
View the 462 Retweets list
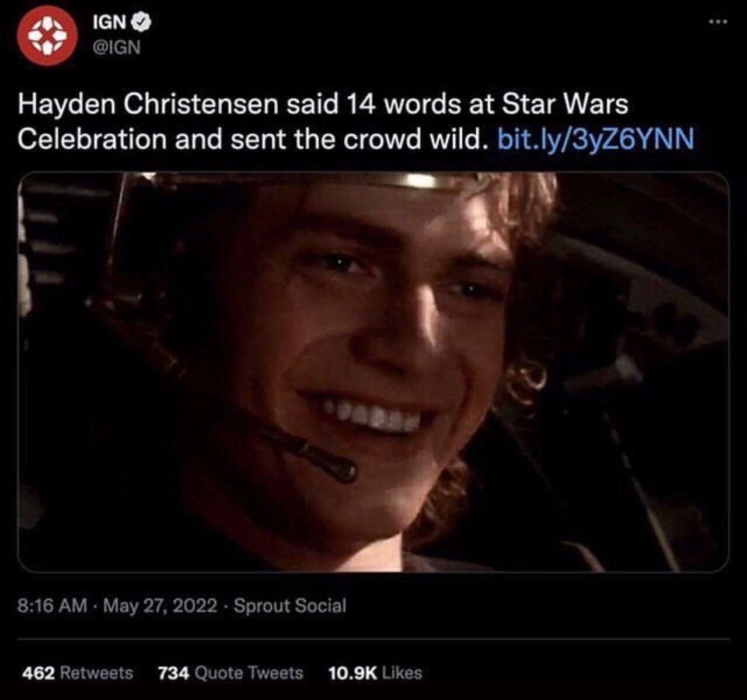78,673
